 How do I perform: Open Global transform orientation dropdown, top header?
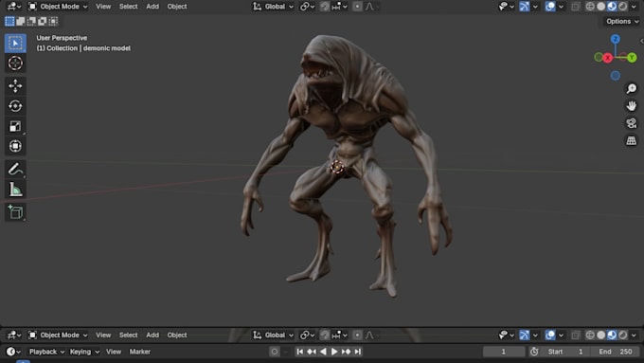point(273,7)
